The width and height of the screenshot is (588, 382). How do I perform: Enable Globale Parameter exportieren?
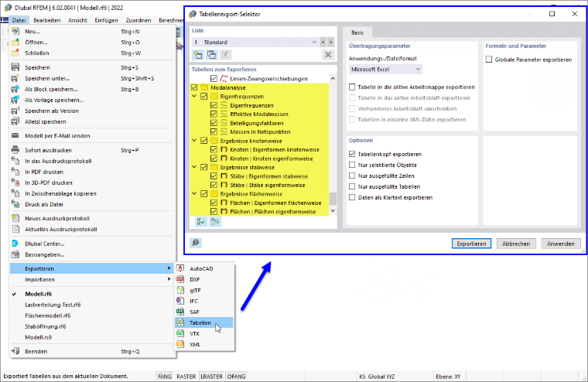(x=489, y=60)
